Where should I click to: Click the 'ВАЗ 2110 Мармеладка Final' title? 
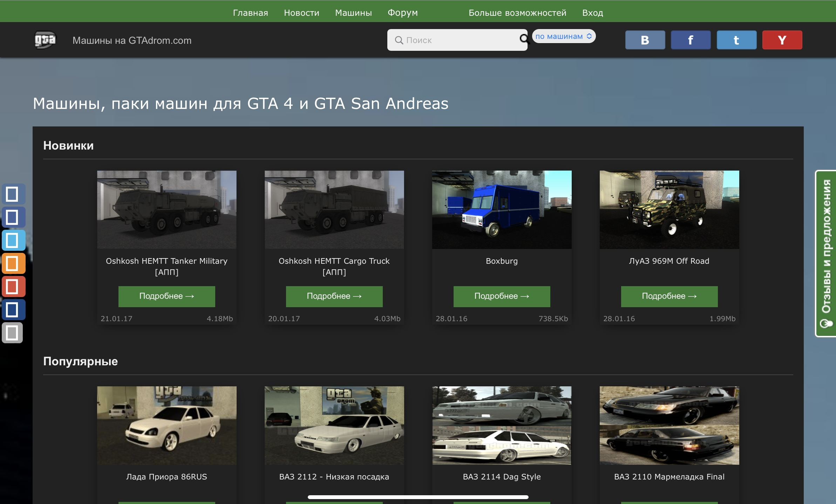tap(669, 477)
